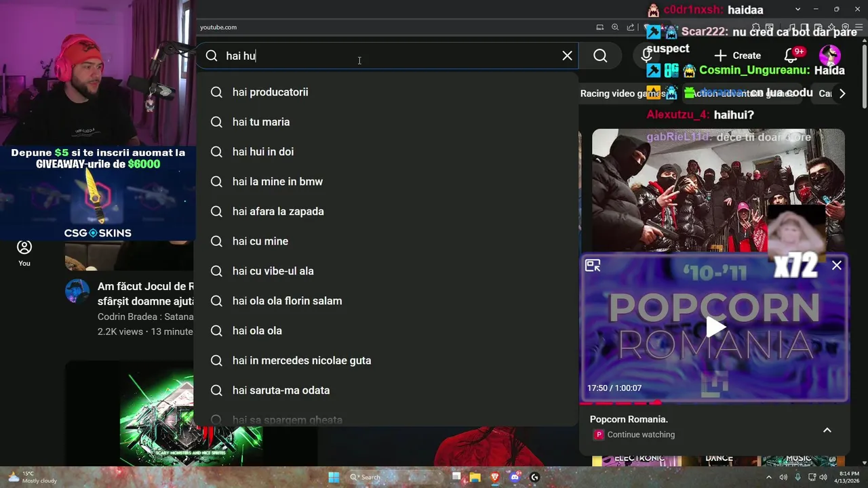Viewport: 868px width, 488px height.
Task: Click the install-app icon in the address bar
Action: click(x=600, y=27)
